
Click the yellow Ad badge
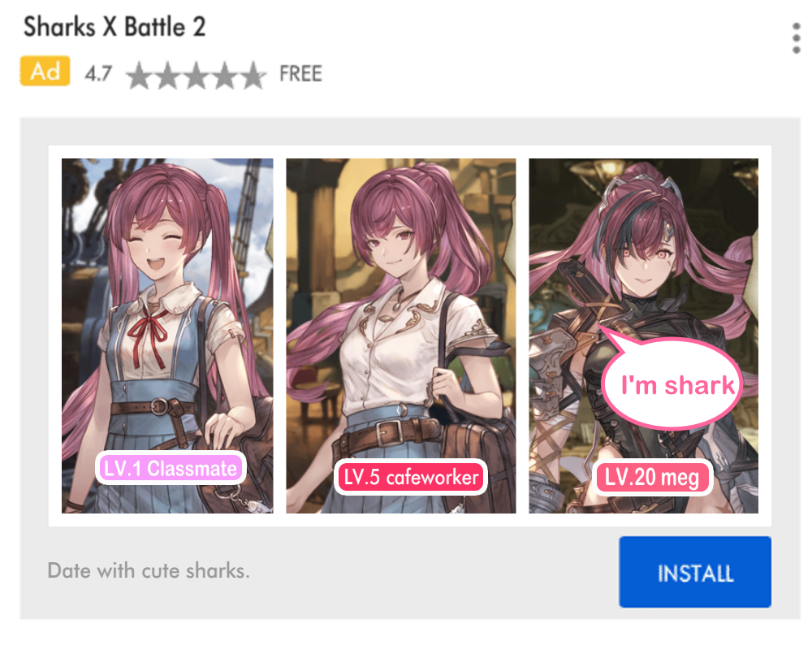pyautogui.click(x=45, y=71)
